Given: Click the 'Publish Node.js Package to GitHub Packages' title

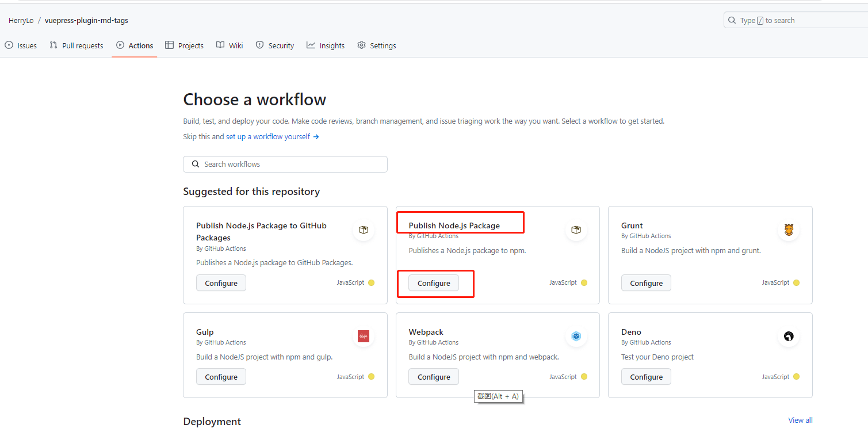Looking at the screenshot, I should tap(261, 231).
